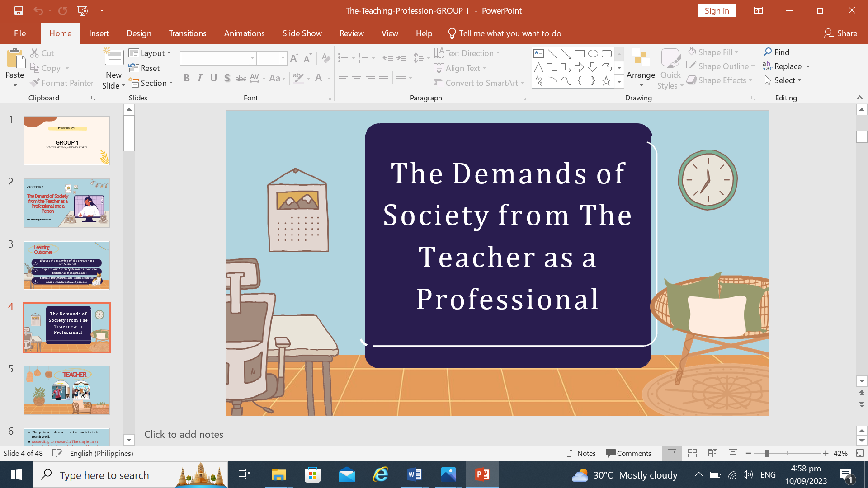This screenshot has height=488, width=868.
Task: Run spell check icon in status bar
Action: 57,453
